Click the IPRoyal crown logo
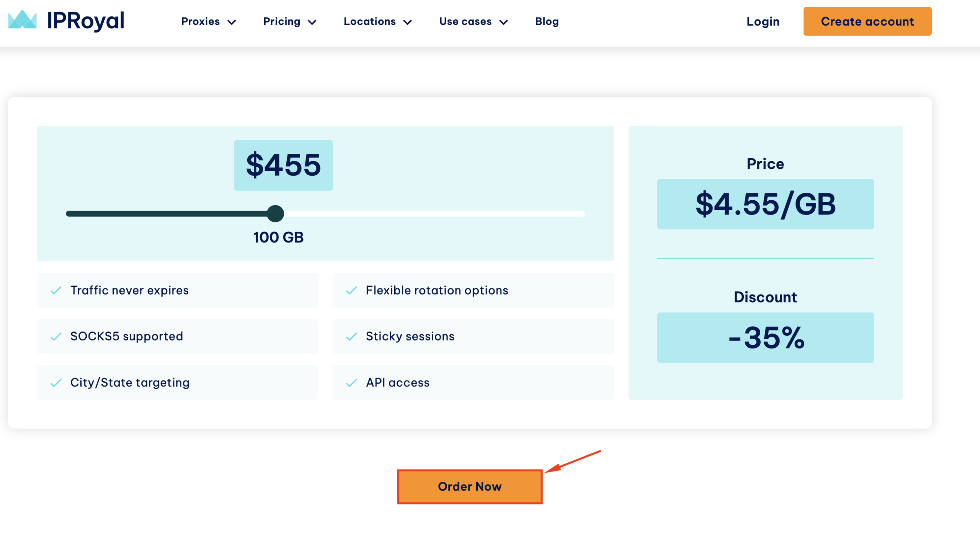 23,21
